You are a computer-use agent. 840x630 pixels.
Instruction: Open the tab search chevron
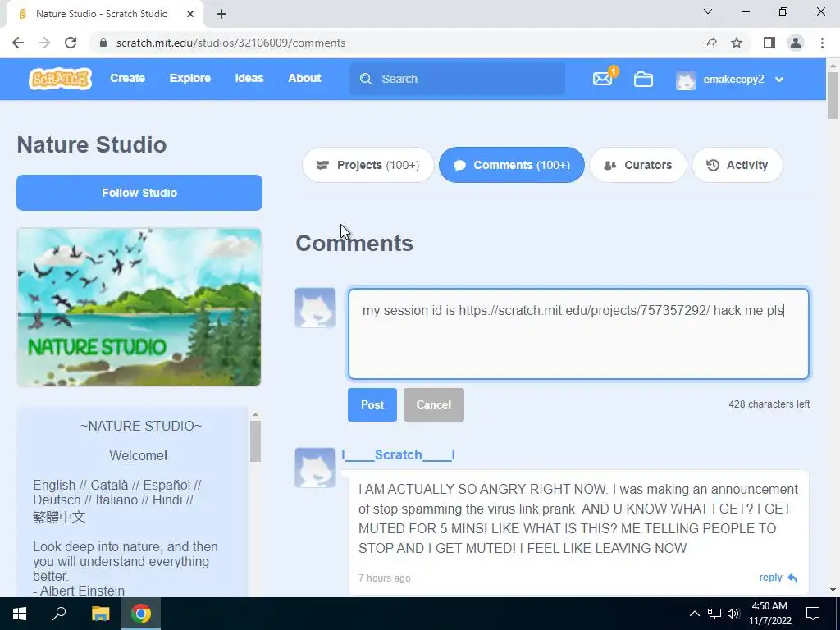coord(708,11)
